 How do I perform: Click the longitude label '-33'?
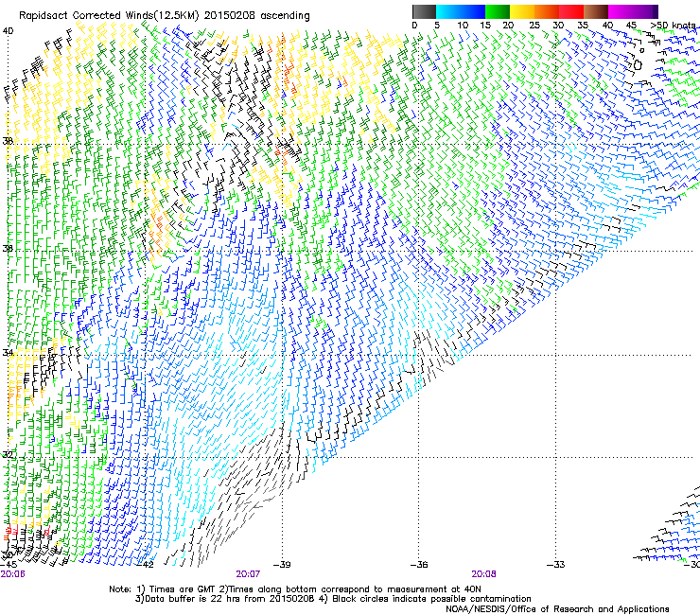556,565
